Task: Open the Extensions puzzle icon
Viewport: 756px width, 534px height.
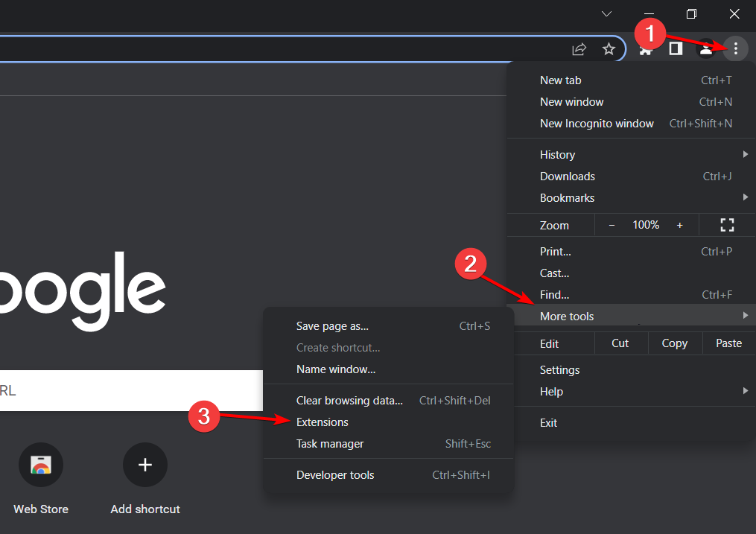Action: (x=645, y=48)
